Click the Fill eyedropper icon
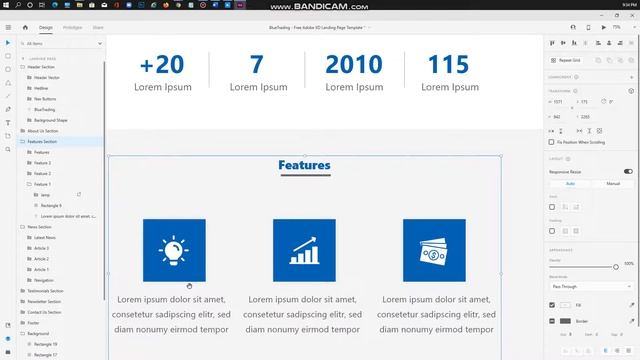The width and height of the screenshot is (640, 360). point(631,305)
